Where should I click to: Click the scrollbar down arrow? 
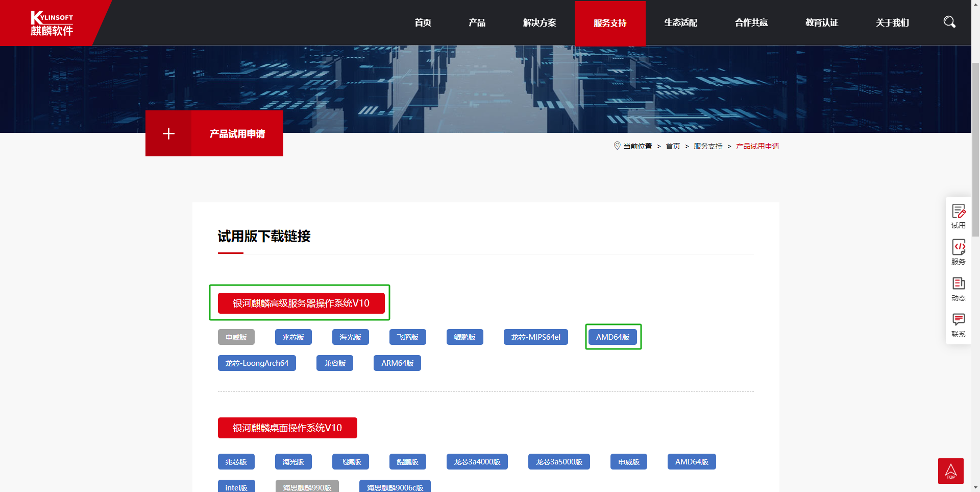tap(975, 487)
